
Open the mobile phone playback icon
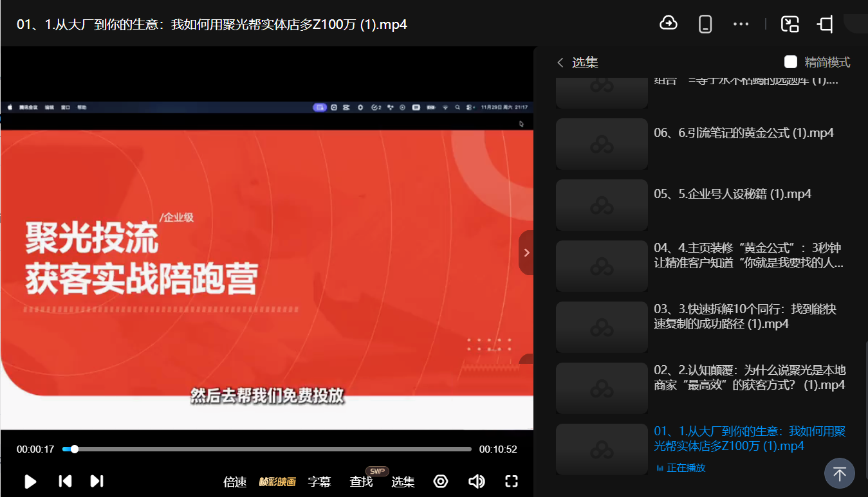click(705, 24)
